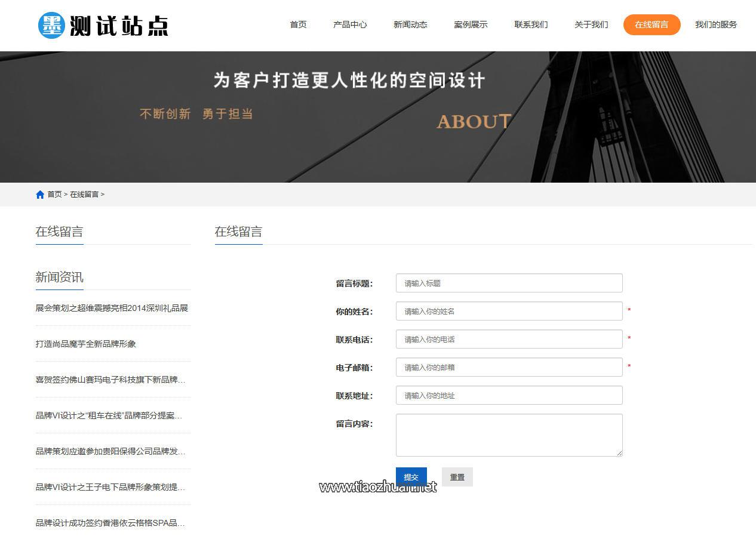Viewport: 756px width, 536px height.
Task: Click the left sidebar 在线留言 heading
Action: [x=59, y=232]
